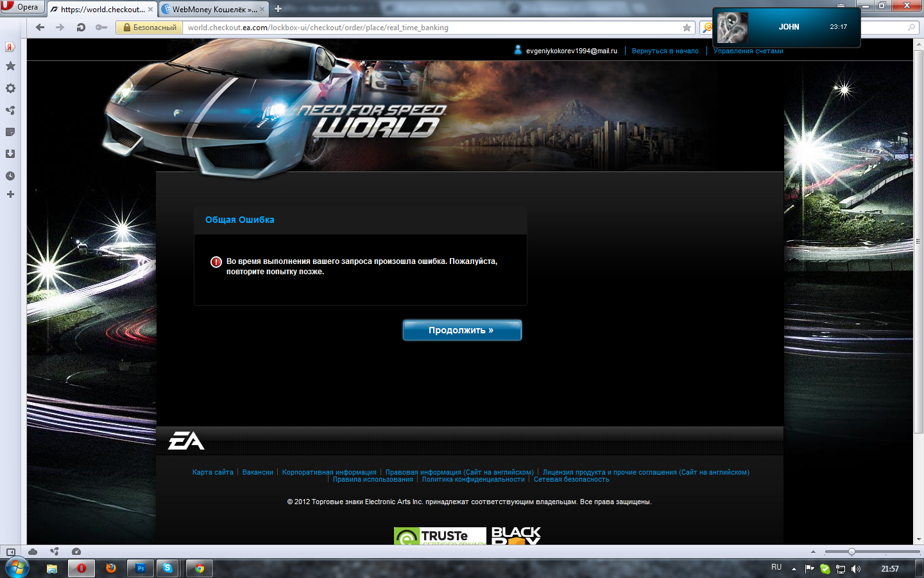Open the Правовая информация footer link
The width and height of the screenshot is (924, 578).
tap(459, 472)
